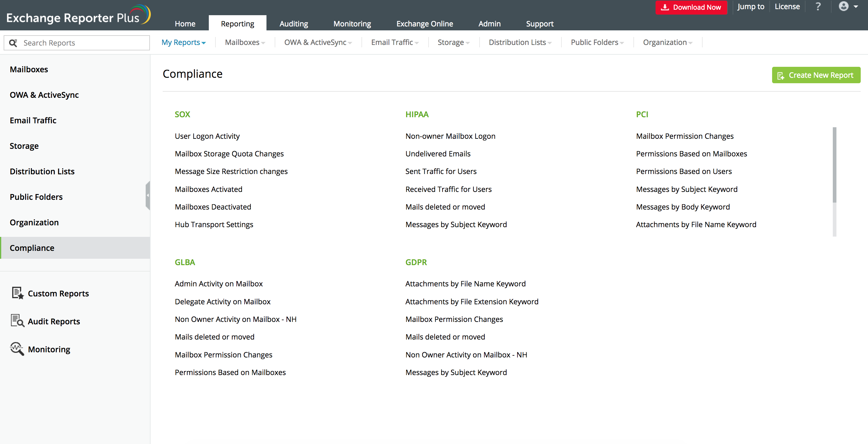Click the help question mark icon
The height and width of the screenshot is (444, 868).
[x=818, y=7]
